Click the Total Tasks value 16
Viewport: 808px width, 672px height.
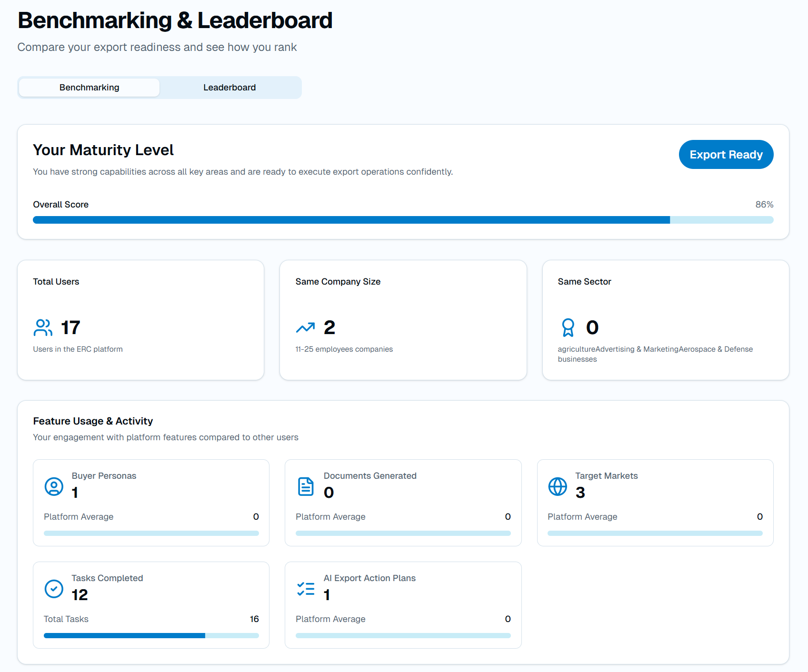point(254,619)
